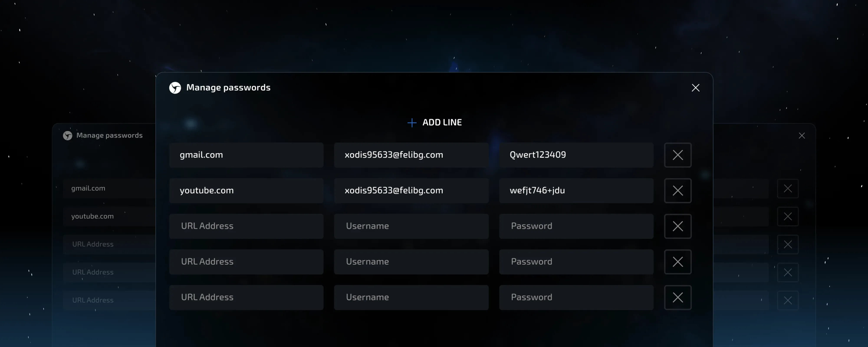The height and width of the screenshot is (347, 868).
Task: Delete the gmail.com password row
Action: click(678, 155)
